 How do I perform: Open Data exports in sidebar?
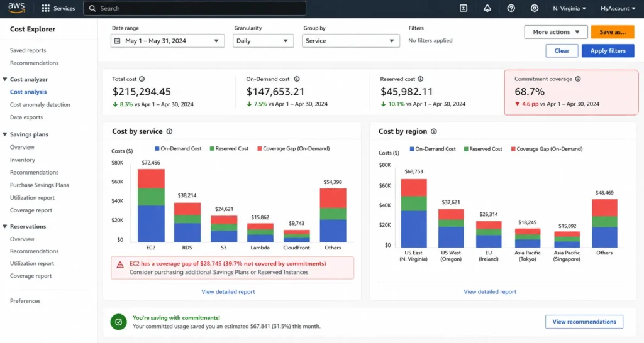coord(26,117)
